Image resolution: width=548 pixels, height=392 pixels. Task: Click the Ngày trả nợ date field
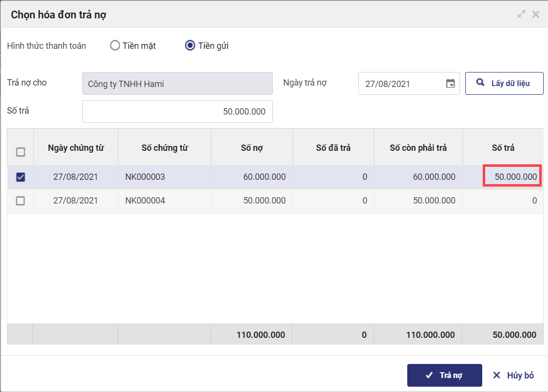[401, 84]
